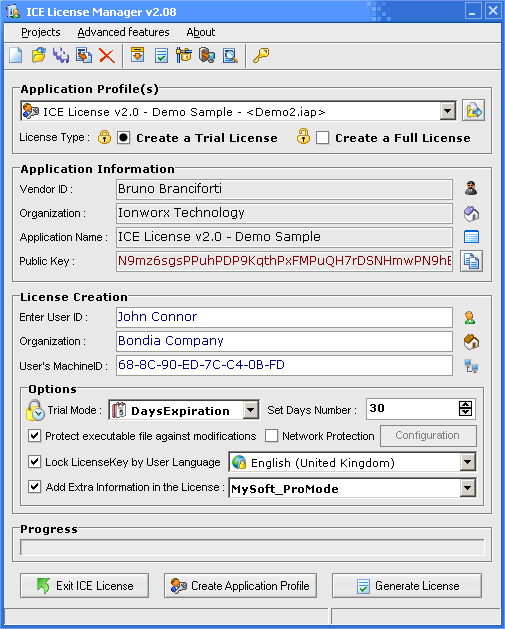Click the closed padlock icon before Trial License
Image resolution: width=505 pixels, height=629 pixels.
click(104, 137)
